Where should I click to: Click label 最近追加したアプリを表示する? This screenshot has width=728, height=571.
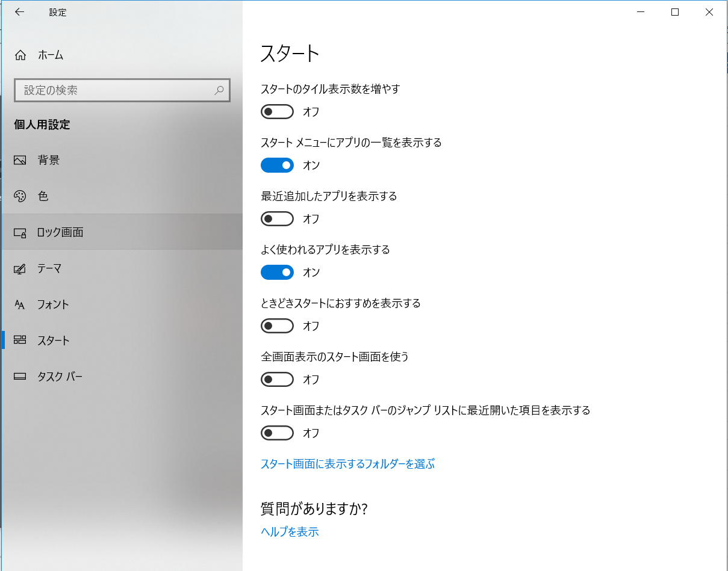point(329,196)
